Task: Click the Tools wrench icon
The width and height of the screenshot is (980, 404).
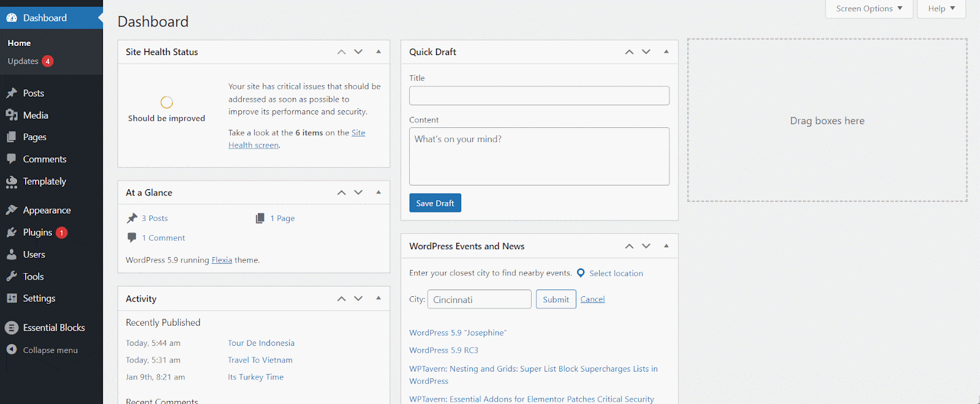Action: (x=12, y=277)
